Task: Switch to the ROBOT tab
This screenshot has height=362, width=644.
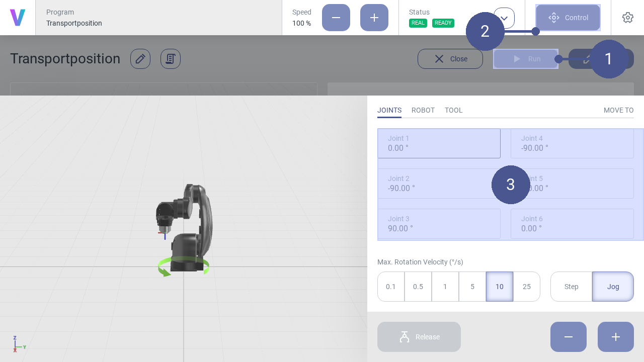Action: tap(423, 110)
